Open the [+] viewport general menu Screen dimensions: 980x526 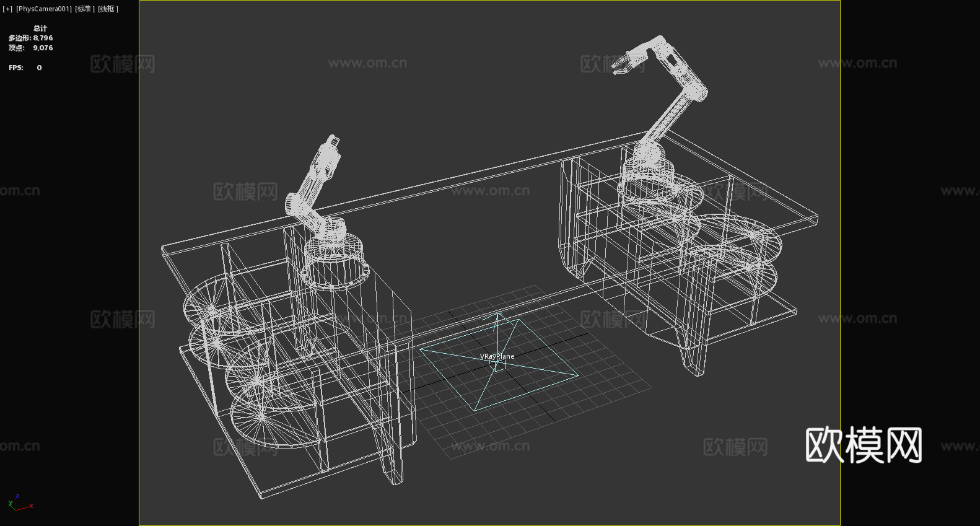click(7, 9)
